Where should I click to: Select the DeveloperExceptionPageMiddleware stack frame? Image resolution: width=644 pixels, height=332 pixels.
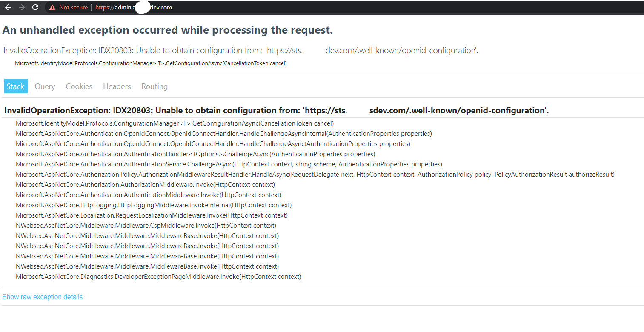[x=158, y=276]
